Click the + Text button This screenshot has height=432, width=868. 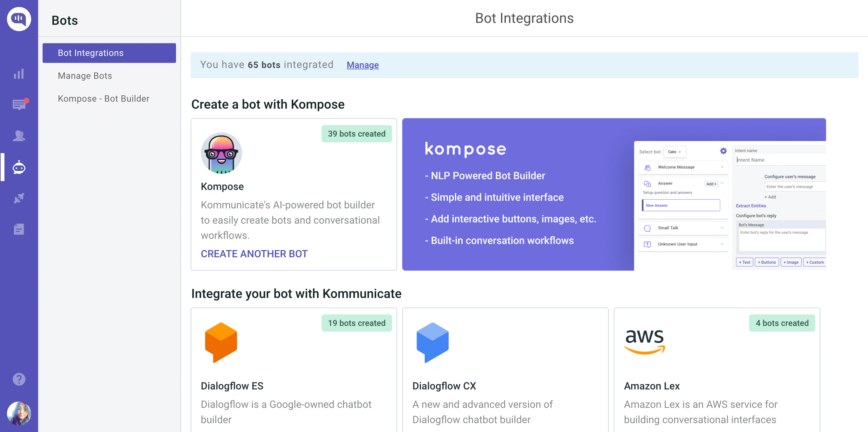[744, 262]
